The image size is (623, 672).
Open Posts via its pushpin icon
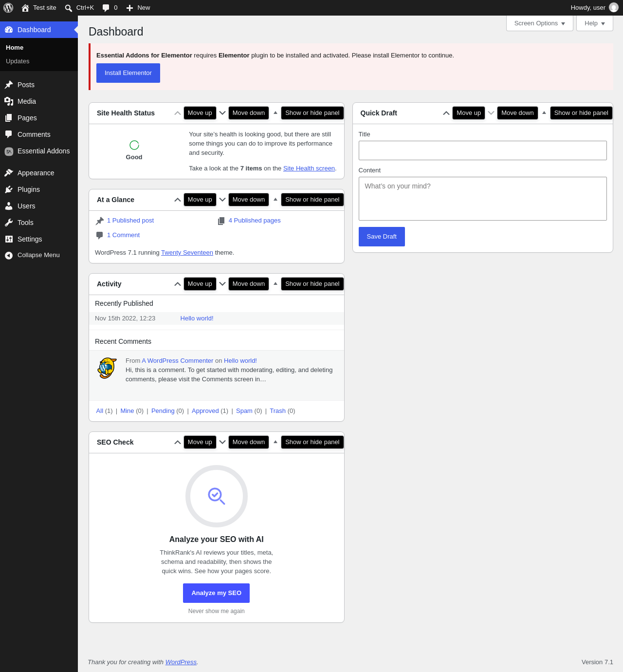pos(9,85)
